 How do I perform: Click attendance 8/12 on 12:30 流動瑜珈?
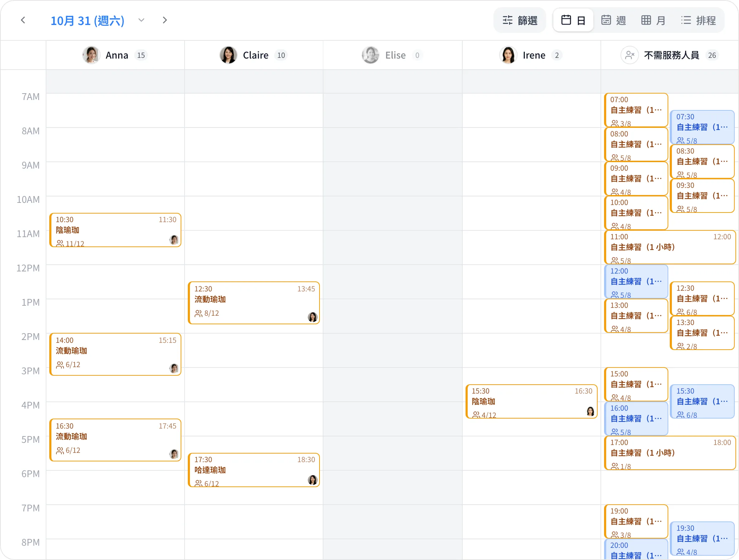point(207,313)
